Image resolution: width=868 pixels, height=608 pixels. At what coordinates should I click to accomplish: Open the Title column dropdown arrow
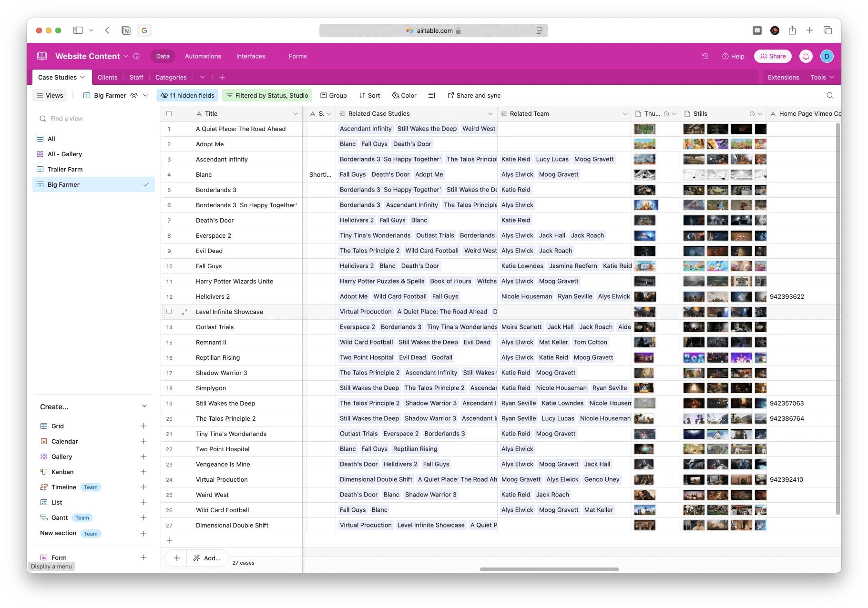[x=296, y=114]
